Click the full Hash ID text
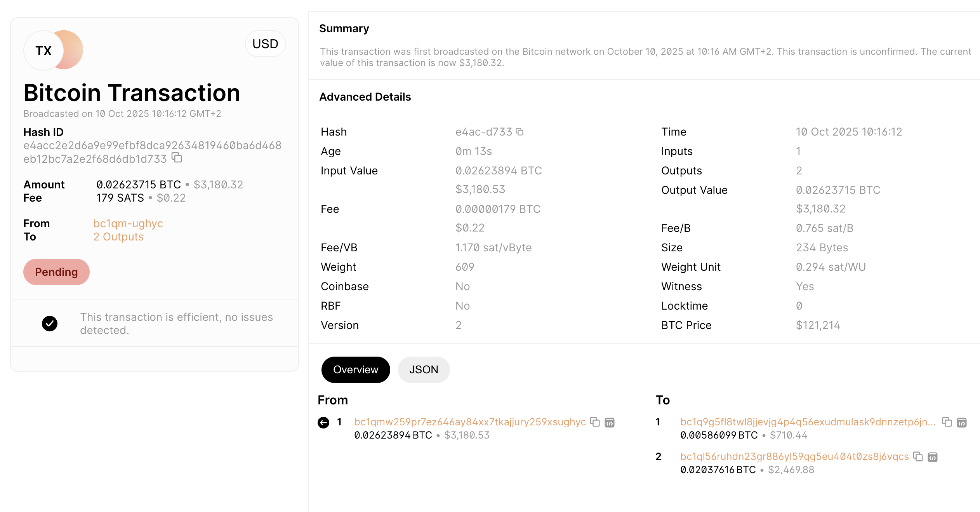This screenshot has height=512, width=980. click(152, 152)
